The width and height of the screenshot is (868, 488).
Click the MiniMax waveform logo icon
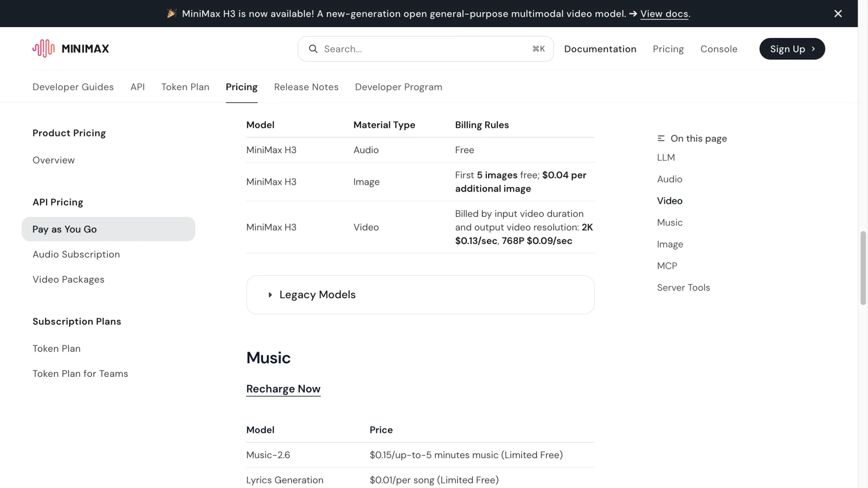(43, 49)
